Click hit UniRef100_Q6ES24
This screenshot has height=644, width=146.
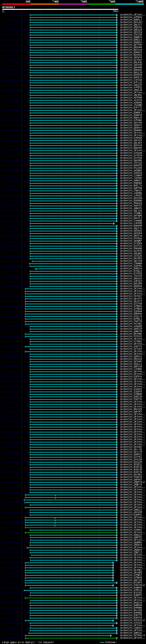131,30
